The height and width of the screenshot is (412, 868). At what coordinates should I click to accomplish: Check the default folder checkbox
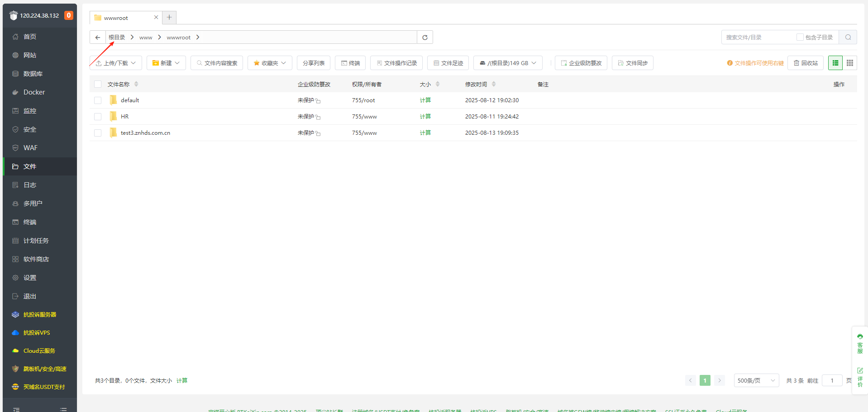[98, 100]
